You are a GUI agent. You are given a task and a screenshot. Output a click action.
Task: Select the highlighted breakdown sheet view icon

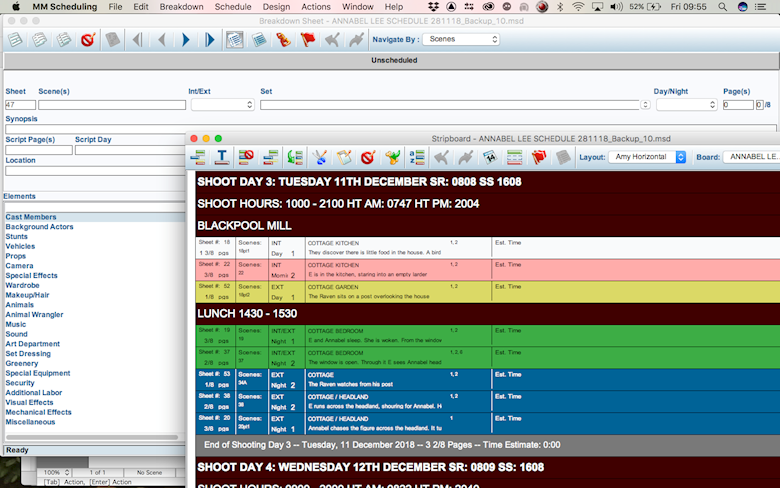(234, 39)
